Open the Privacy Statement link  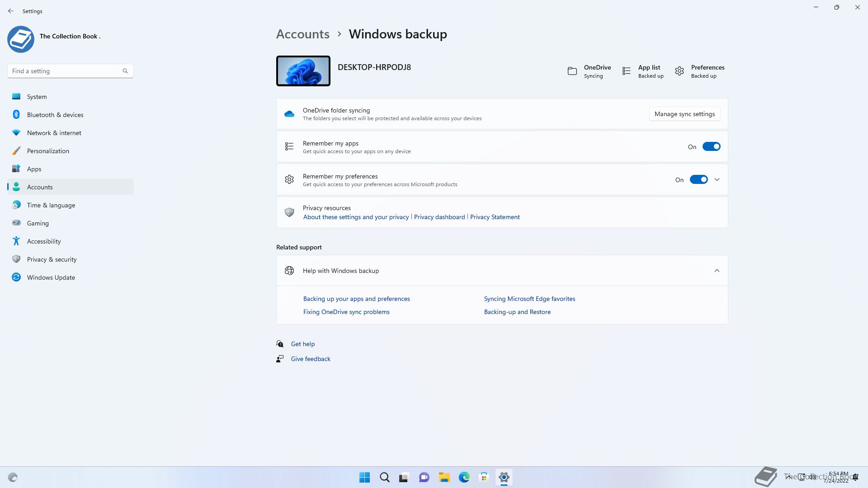495,217
